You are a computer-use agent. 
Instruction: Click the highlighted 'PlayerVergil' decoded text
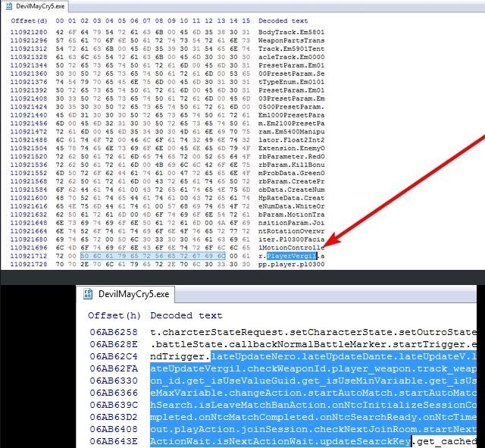292,256
